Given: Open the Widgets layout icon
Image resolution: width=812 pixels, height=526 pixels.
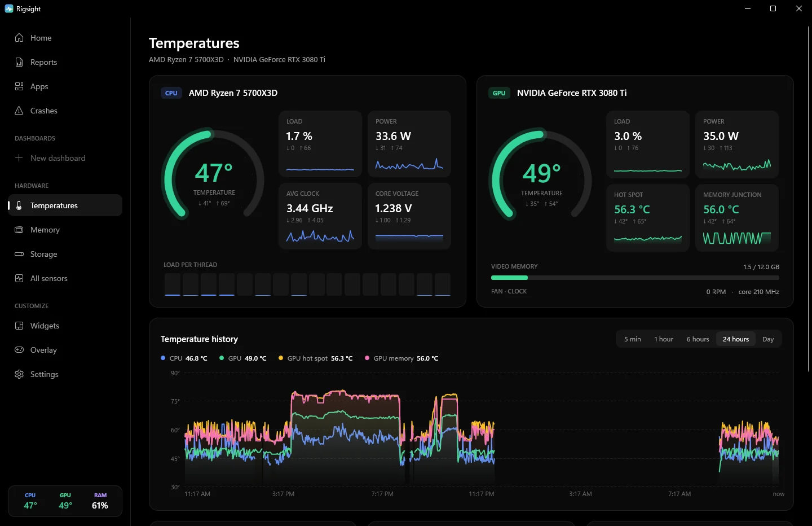Looking at the screenshot, I should 19,326.
